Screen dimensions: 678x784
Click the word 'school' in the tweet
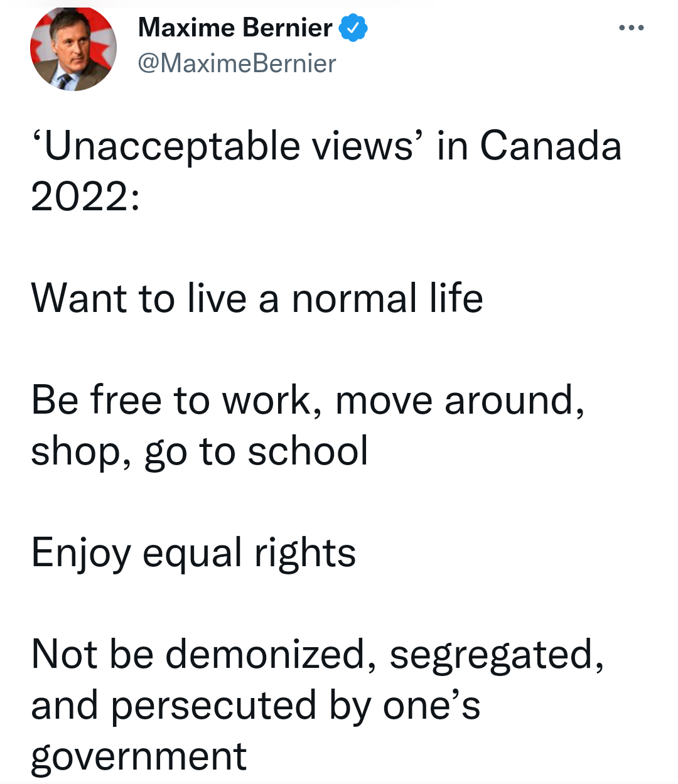pyautogui.click(x=308, y=451)
